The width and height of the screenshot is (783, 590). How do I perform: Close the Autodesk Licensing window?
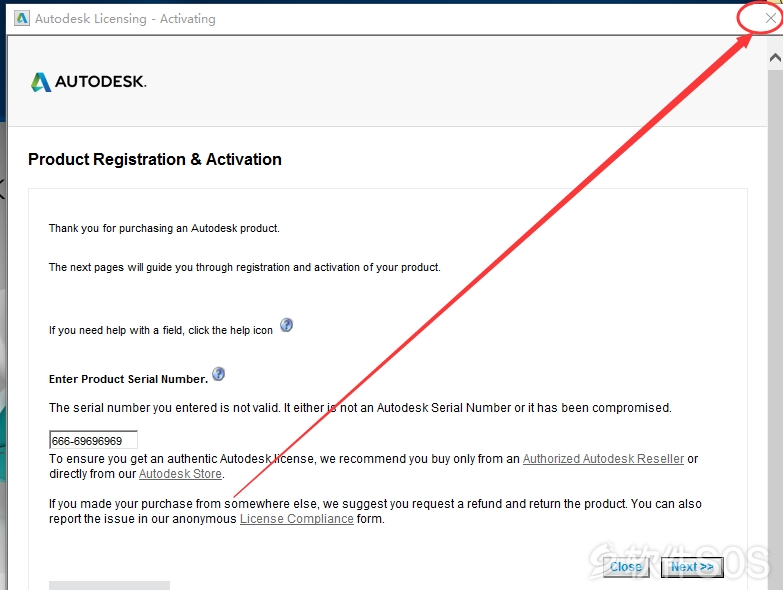(771, 18)
